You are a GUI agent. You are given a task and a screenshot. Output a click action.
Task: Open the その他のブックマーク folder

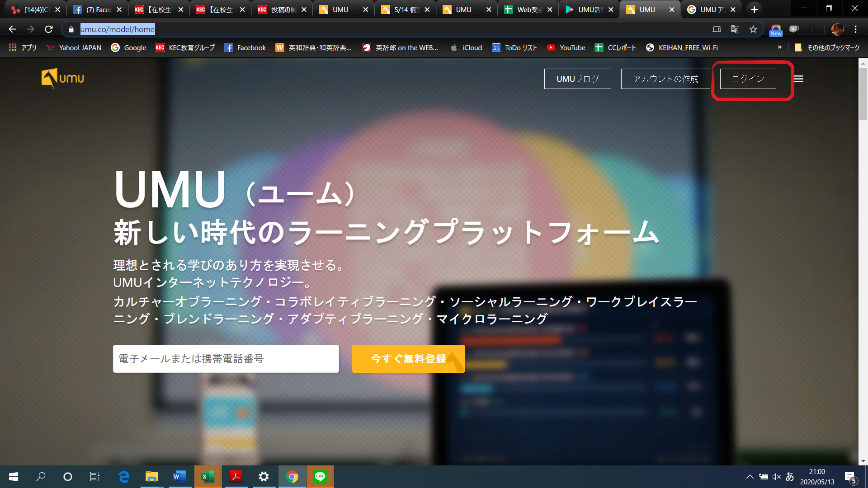click(x=827, y=47)
